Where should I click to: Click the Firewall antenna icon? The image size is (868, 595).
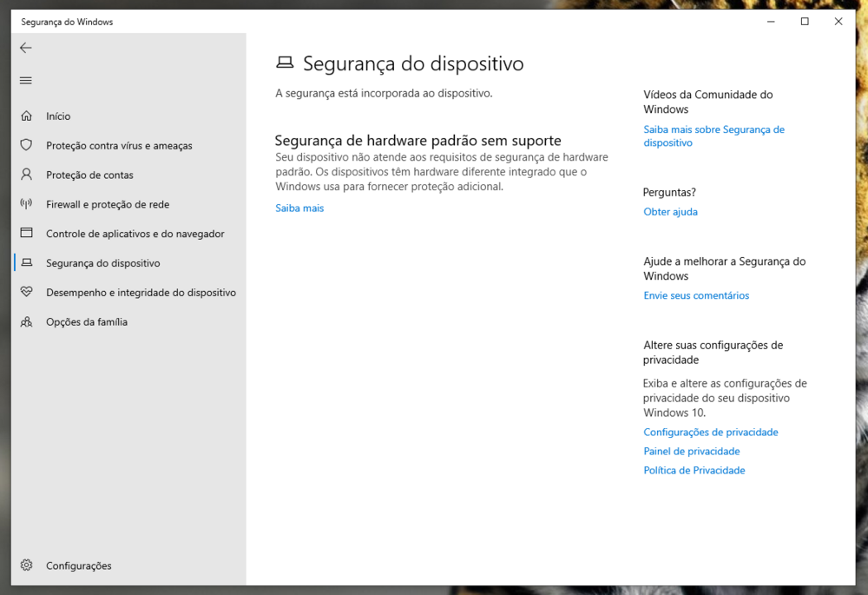coord(26,204)
